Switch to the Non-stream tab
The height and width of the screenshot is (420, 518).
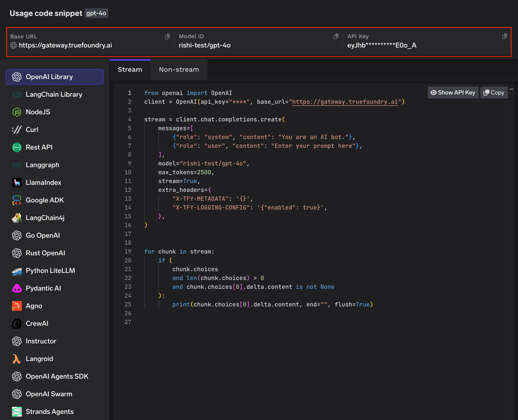179,70
